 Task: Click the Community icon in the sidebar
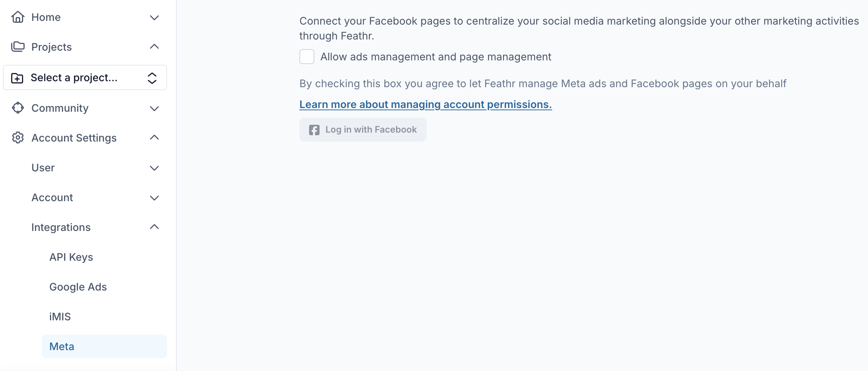[18, 108]
